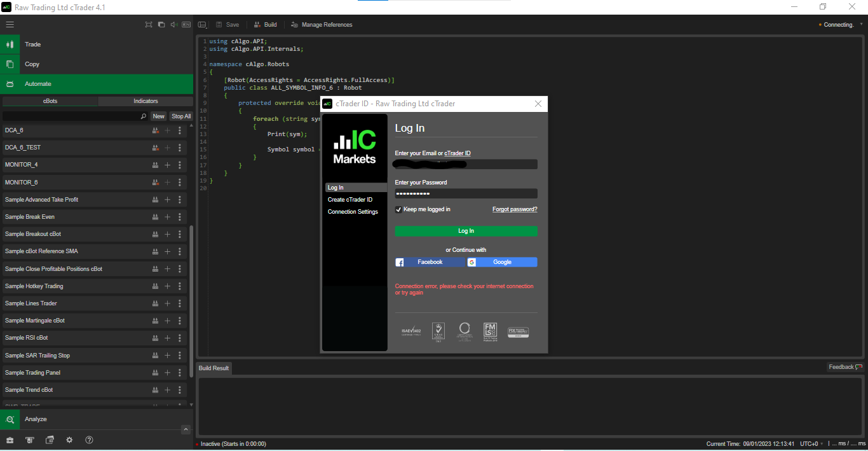The height and width of the screenshot is (451, 868).
Task: Click the Feedback button
Action: [x=845, y=367]
